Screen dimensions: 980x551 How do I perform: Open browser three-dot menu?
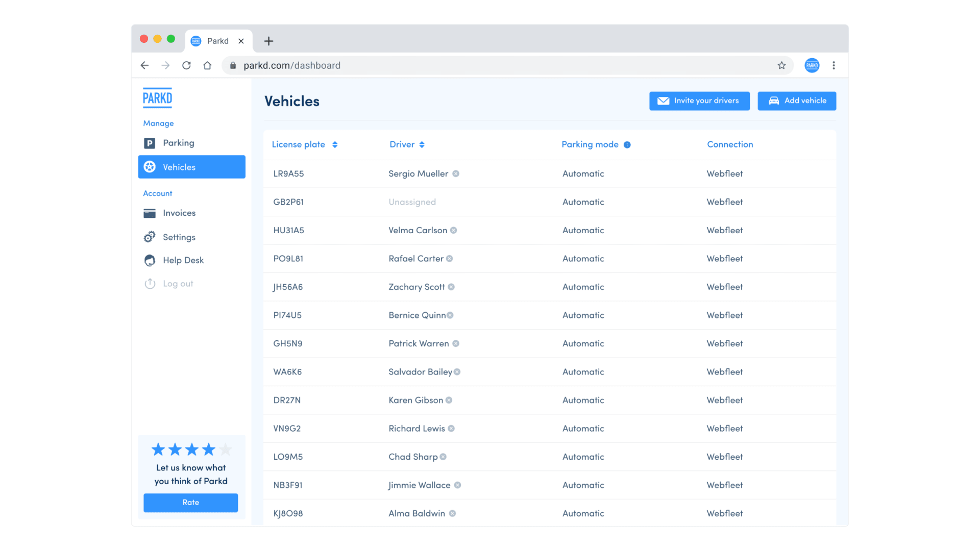(834, 65)
